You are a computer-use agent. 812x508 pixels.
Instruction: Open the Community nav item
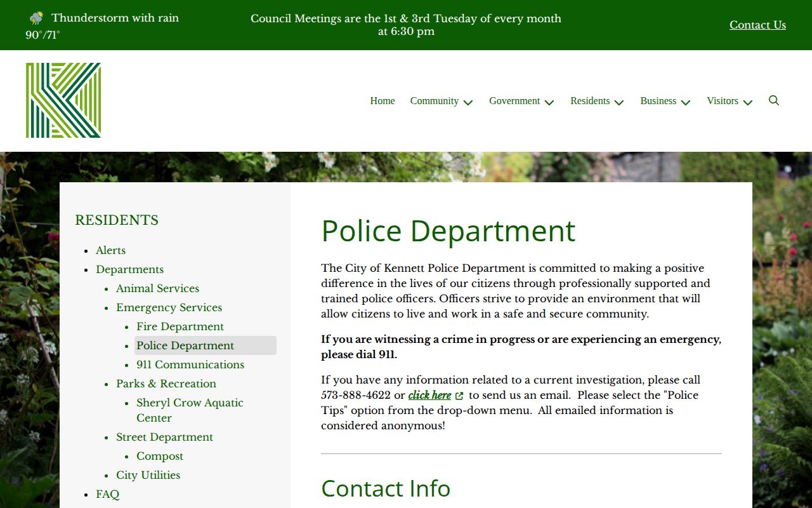[434, 101]
